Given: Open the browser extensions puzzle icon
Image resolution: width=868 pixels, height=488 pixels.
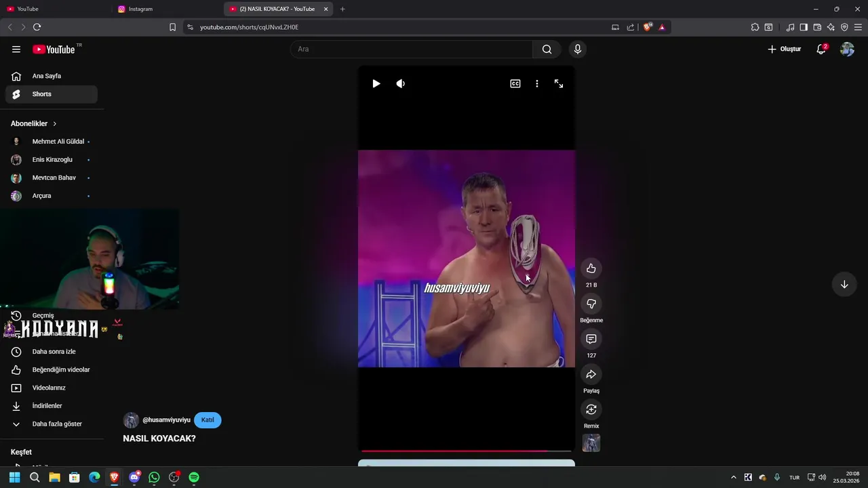Looking at the screenshot, I should 755,27.
